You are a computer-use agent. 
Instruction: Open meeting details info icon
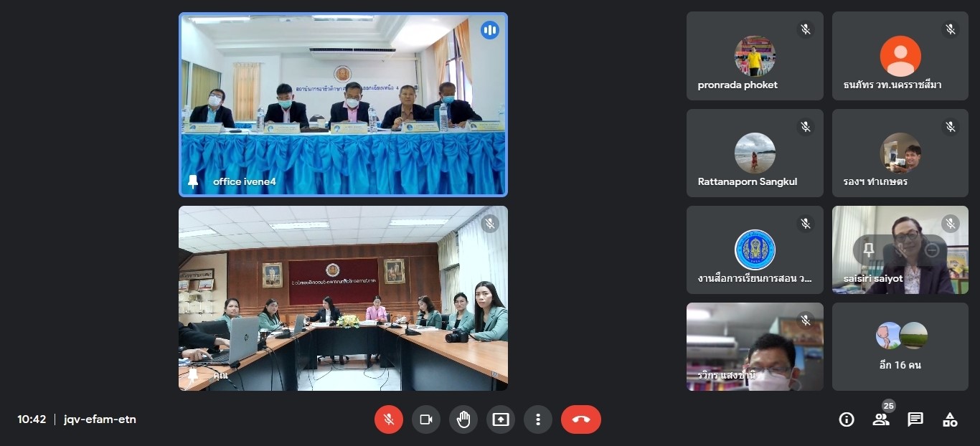coord(847,419)
